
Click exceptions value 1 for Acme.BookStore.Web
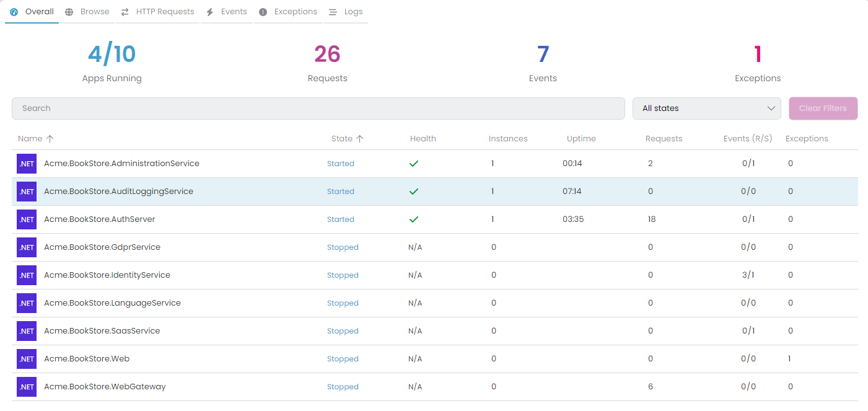coord(789,359)
